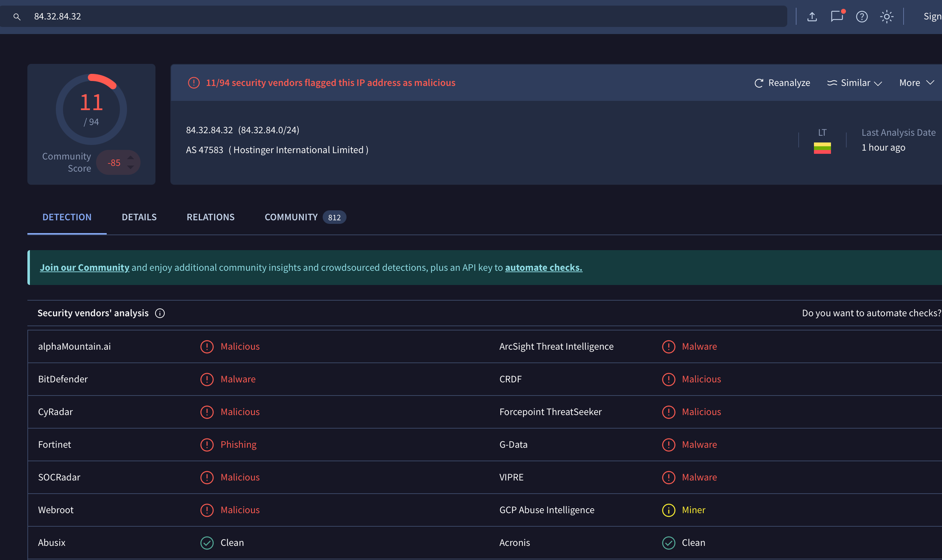
Task: Open the COMMUNITY tab
Action: 291,217
